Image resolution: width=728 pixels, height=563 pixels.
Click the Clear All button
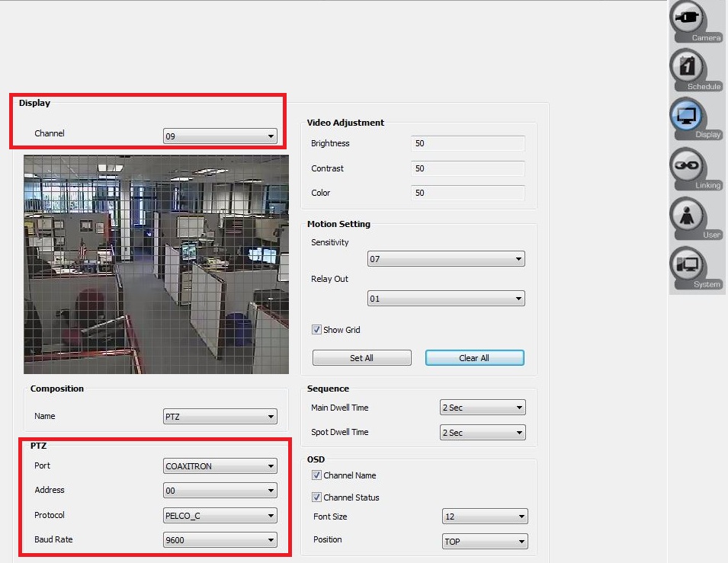474,357
